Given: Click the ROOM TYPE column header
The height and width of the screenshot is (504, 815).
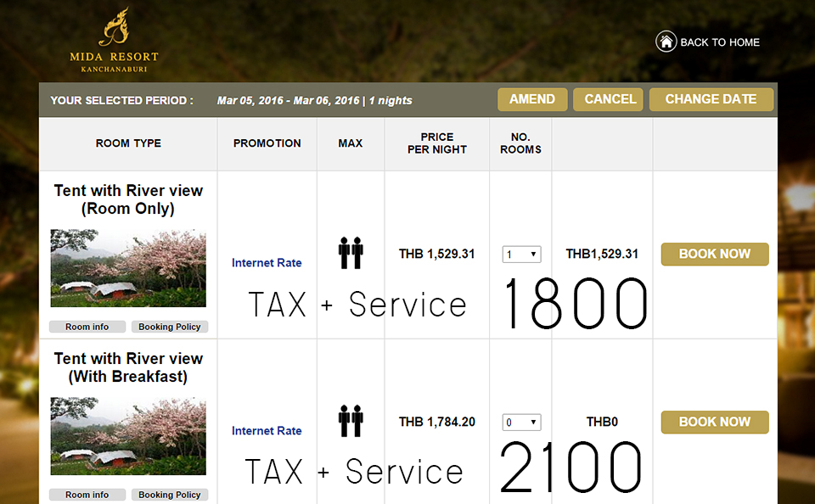Looking at the screenshot, I should pyautogui.click(x=128, y=143).
